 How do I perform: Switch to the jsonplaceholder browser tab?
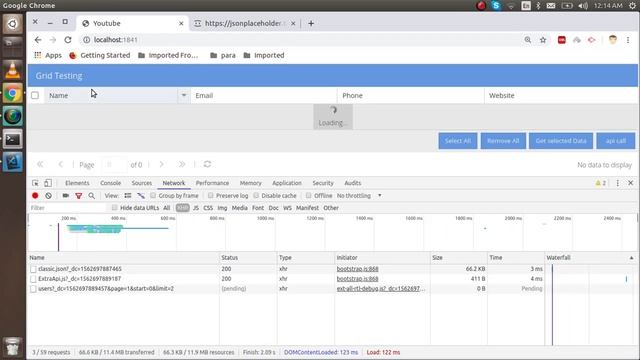point(245,23)
